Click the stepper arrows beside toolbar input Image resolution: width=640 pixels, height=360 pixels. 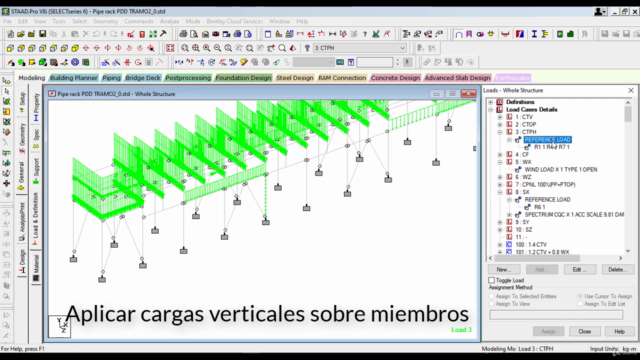398,62
